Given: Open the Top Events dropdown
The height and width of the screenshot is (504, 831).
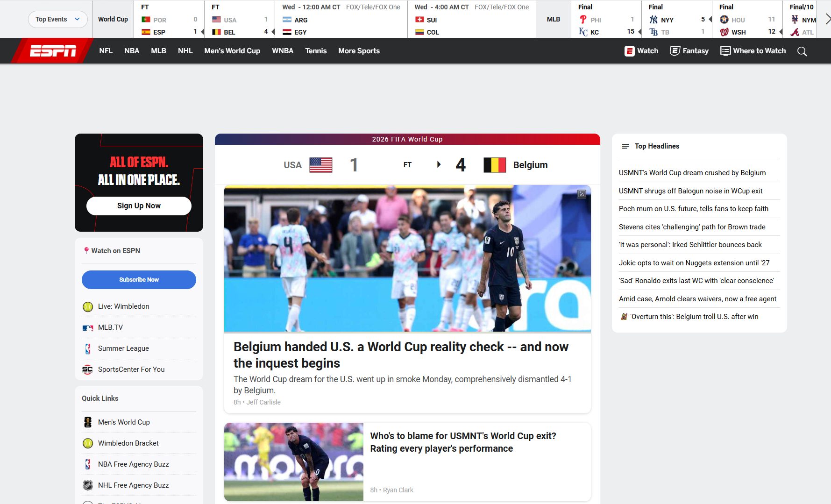Looking at the screenshot, I should tap(57, 19).
